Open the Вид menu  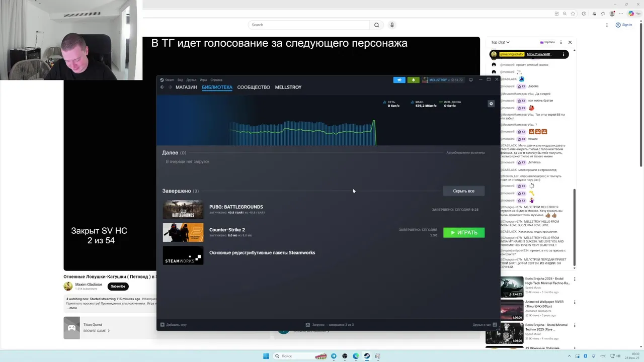(180, 80)
